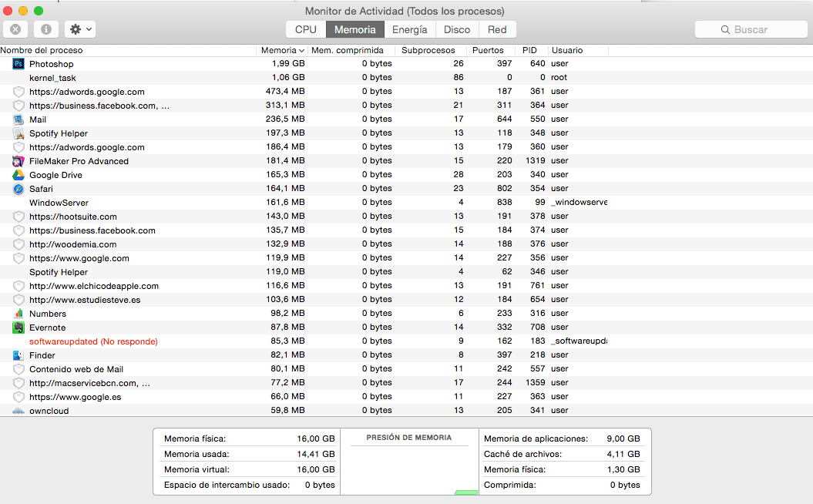This screenshot has height=504, width=813.
Task: Click shield icon beside https://www.google.com
Action: (x=18, y=258)
